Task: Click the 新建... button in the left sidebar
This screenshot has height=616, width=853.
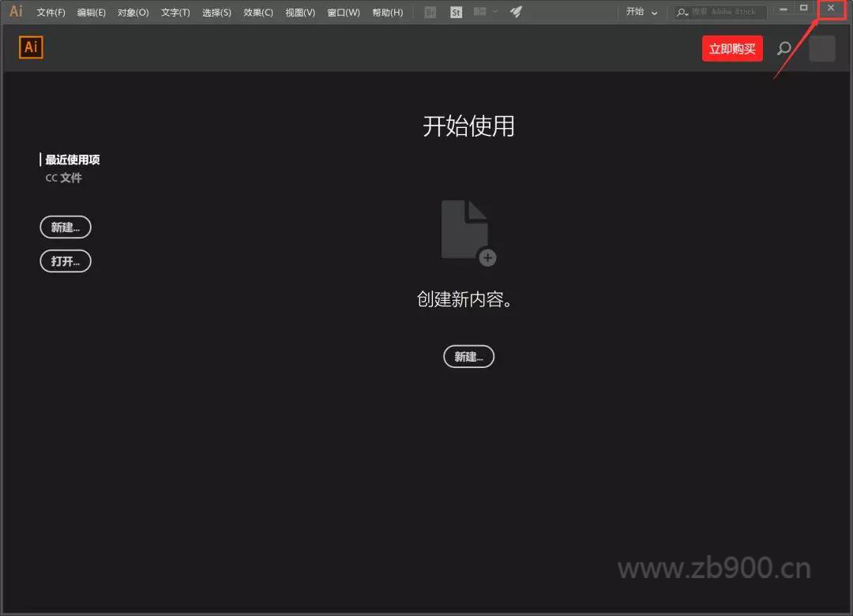Action: tap(66, 227)
